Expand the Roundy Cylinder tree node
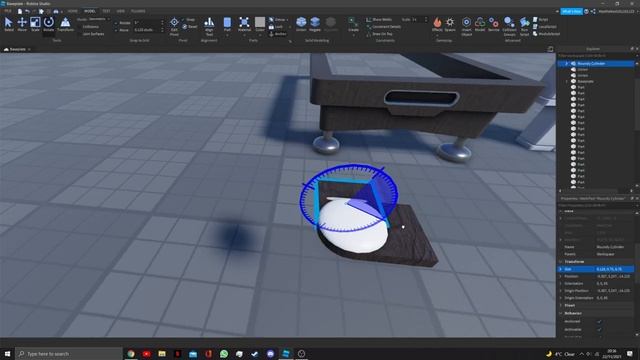 pos(567,64)
